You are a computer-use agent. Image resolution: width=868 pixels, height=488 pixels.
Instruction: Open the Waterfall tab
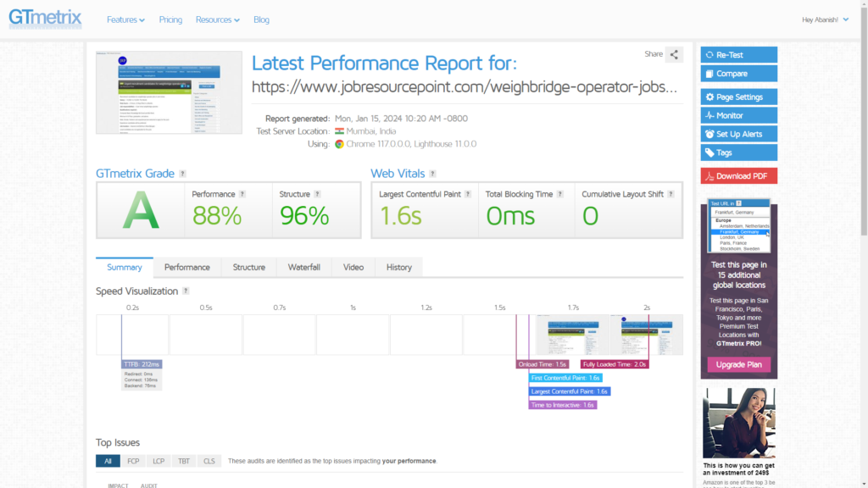pos(304,267)
